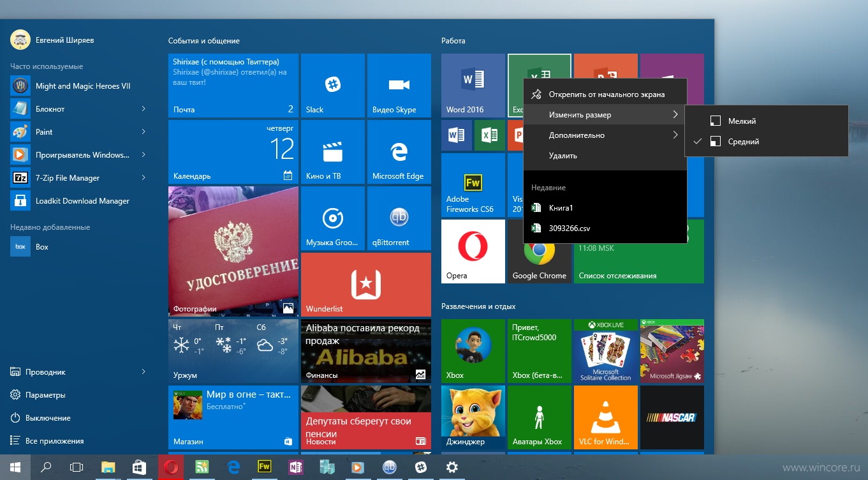Open recent file 3093266.csv
The width and height of the screenshot is (868, 480).
click(605, 229)
